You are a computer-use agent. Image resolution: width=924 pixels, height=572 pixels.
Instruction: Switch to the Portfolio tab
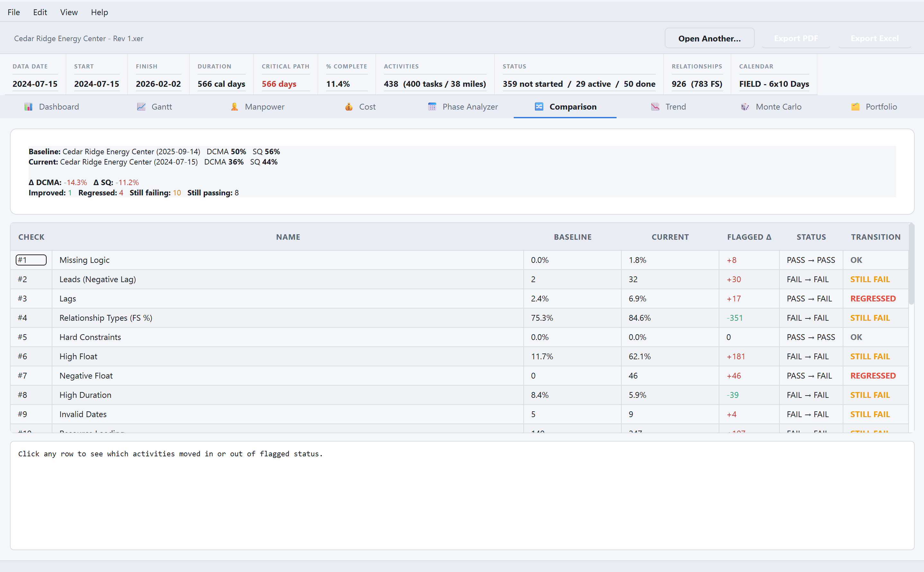click(874, 107)
